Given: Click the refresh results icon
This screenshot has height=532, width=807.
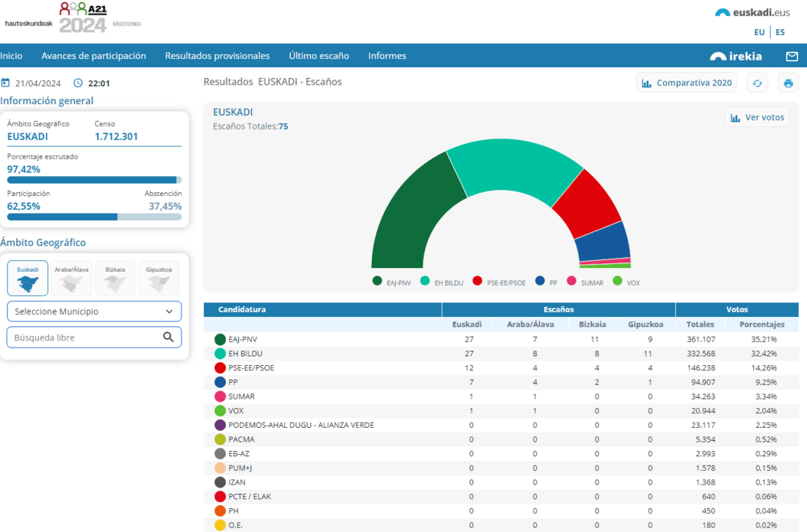Looking at the screenshot, I should (x=757, y=83).
